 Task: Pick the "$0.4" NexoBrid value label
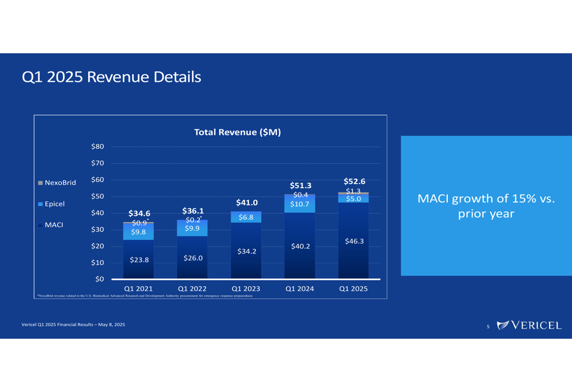[301, 195]
